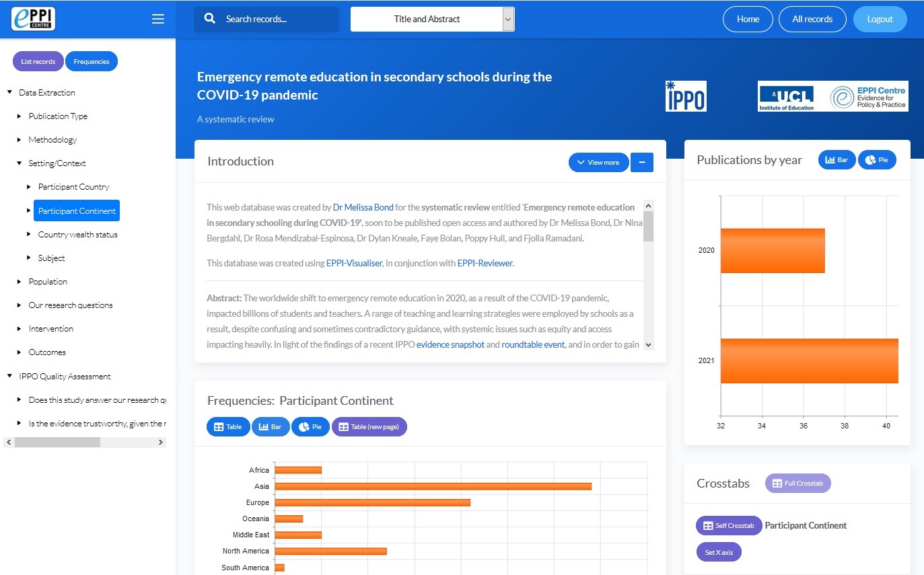This screenshot has width=924, height=575.
Task: Click the IPPO logo
Action: click(x=686, y=95)
